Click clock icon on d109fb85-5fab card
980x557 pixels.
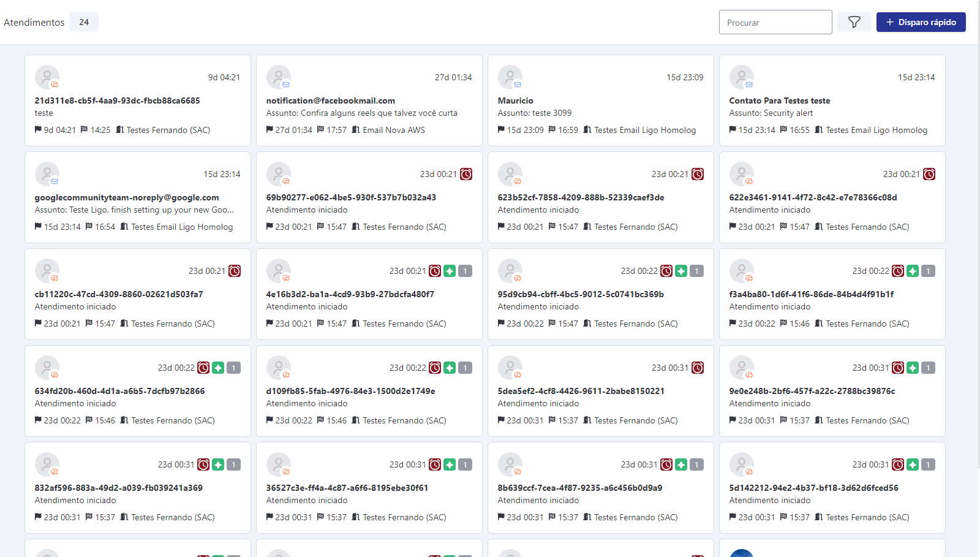click(x=435, y=368)
